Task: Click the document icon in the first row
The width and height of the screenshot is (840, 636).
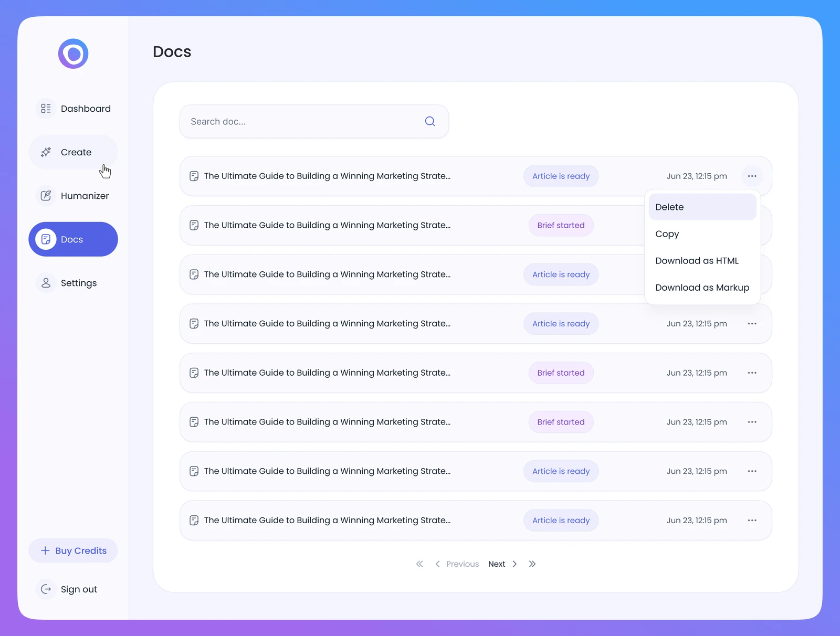Action: point(194,176)
